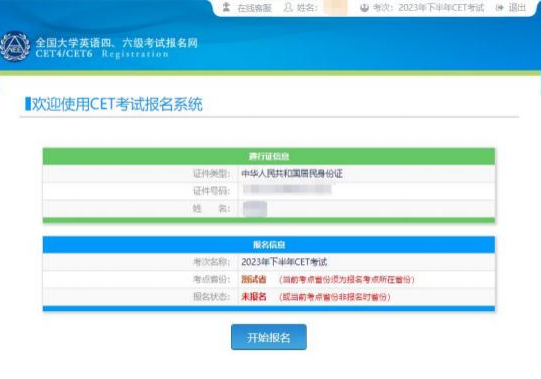
Task: Click the blurred user name in top bar
Action: pyautogui.click(x=335, y=8)
